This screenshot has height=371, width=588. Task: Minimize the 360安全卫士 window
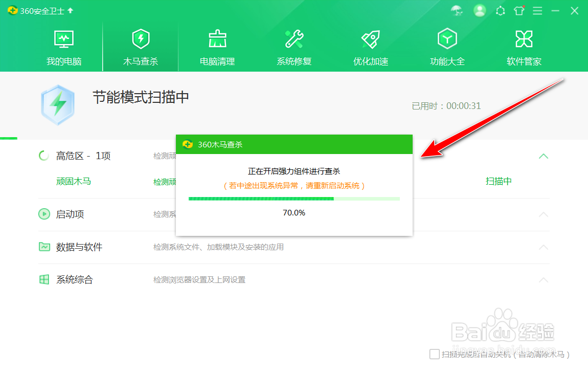[x=555, y=11]
